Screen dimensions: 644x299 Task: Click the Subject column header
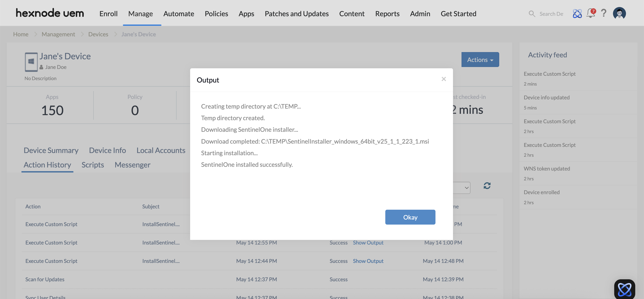pyautogui.click(x=151, y=206)
